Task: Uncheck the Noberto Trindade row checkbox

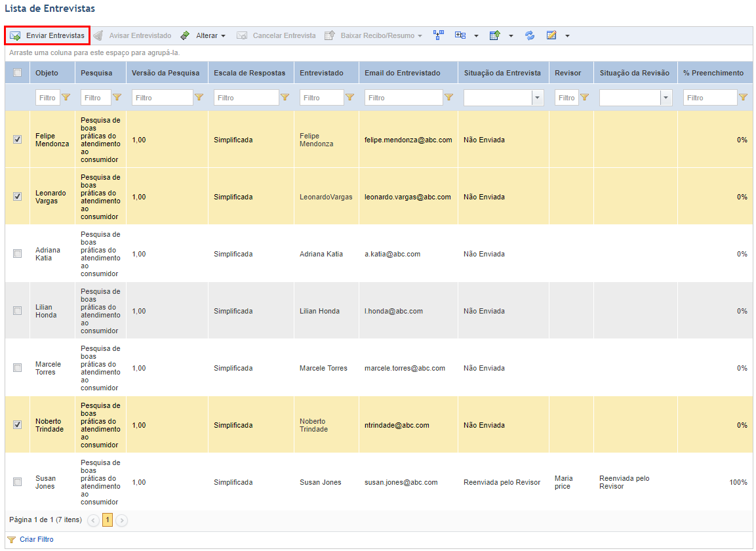Action: [x=17, y=424]
